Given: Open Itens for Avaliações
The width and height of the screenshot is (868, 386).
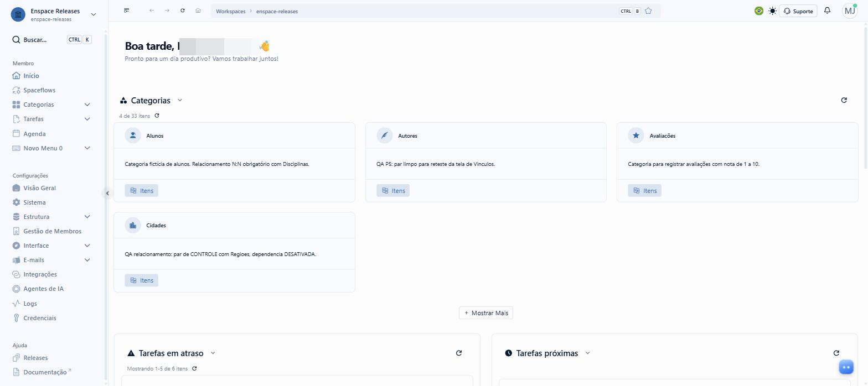Looking at the screenshot, I should click(644, 191).
